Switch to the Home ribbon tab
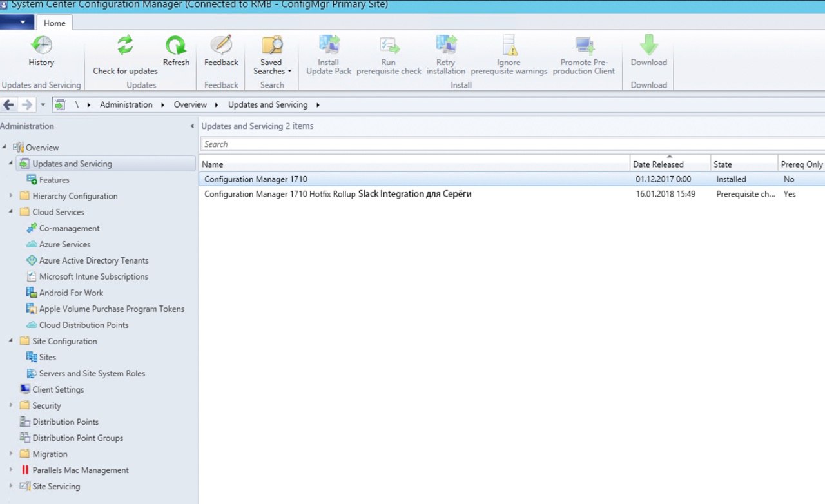 (54, 23)
